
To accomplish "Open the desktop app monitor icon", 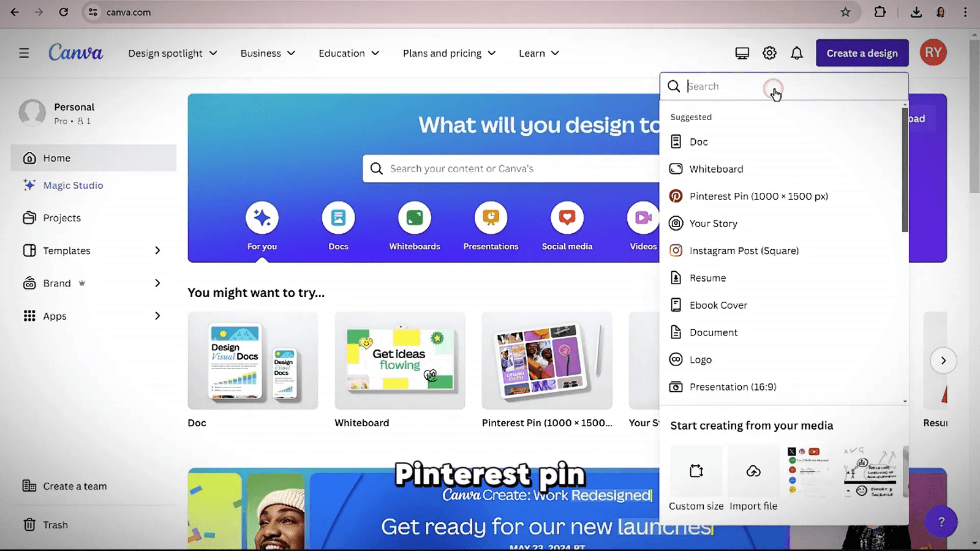I will (742, 53).
